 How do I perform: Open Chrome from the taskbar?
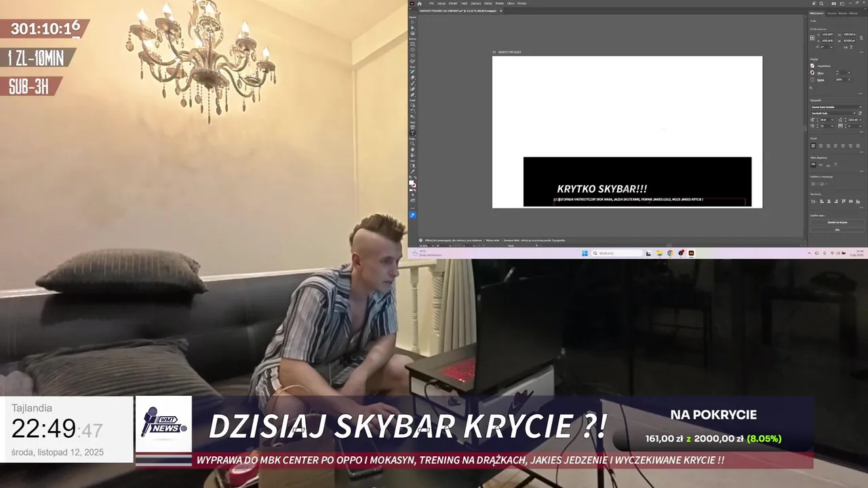670,253
